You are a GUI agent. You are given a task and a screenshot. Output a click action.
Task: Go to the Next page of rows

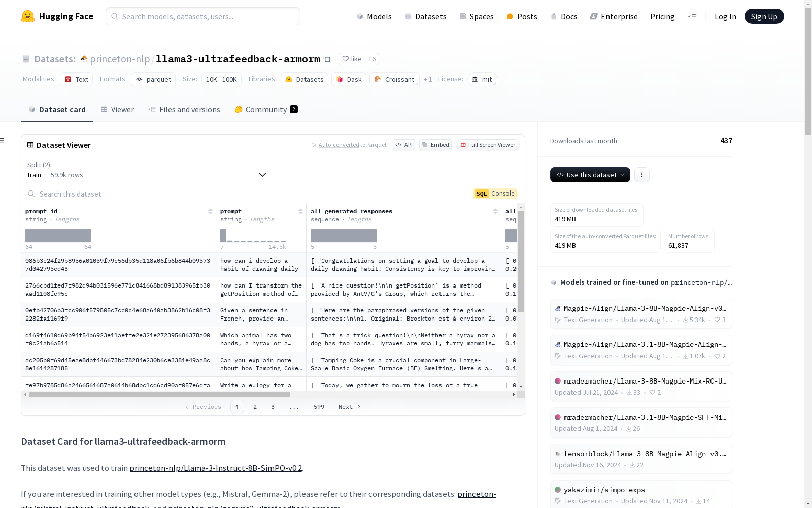[350, 407]
